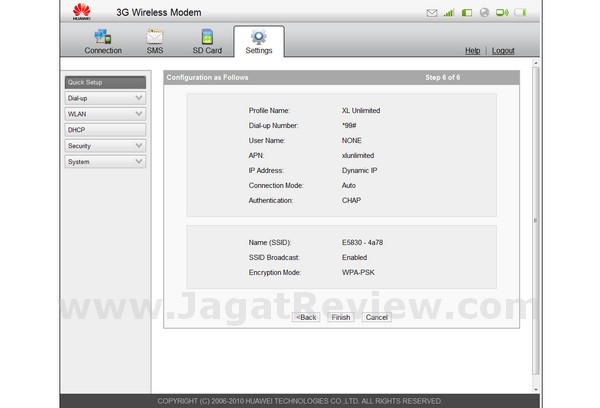
Task: Open the Help link
Action: click(x=473, y=51)
